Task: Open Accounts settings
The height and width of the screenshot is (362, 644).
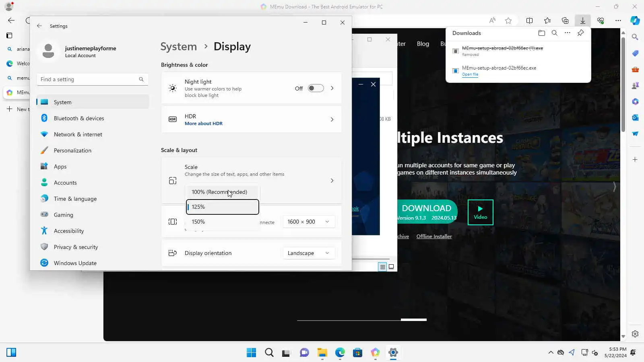Action: (93, 183)
